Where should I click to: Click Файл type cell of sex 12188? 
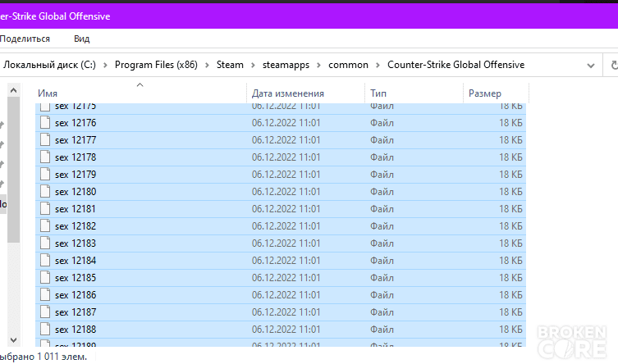382,330
